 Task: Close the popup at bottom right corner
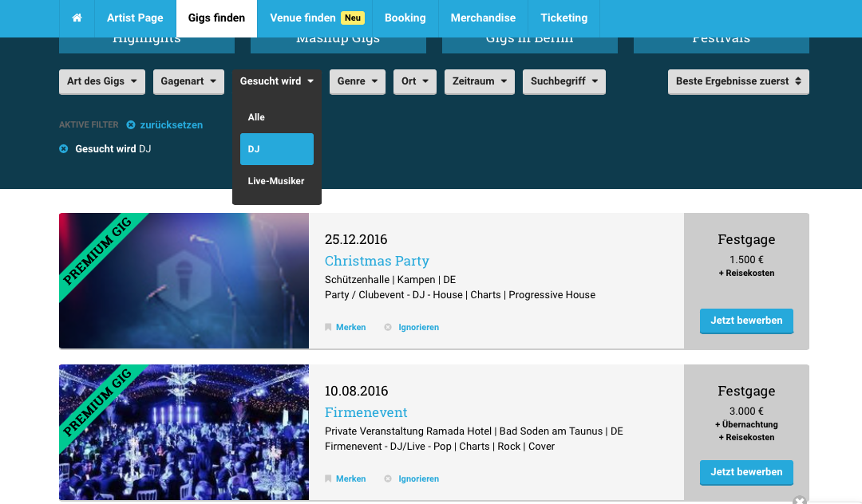point(799,500)
